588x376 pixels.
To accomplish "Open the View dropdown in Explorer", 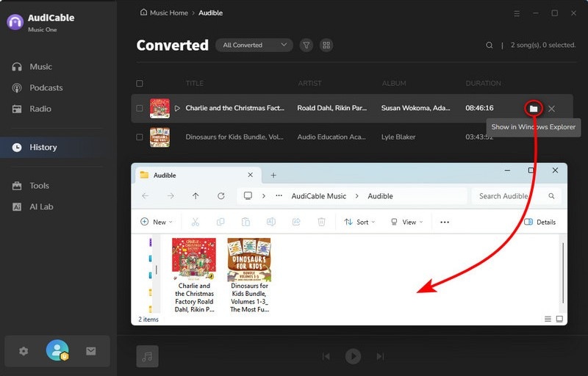I will click(405, 222).
